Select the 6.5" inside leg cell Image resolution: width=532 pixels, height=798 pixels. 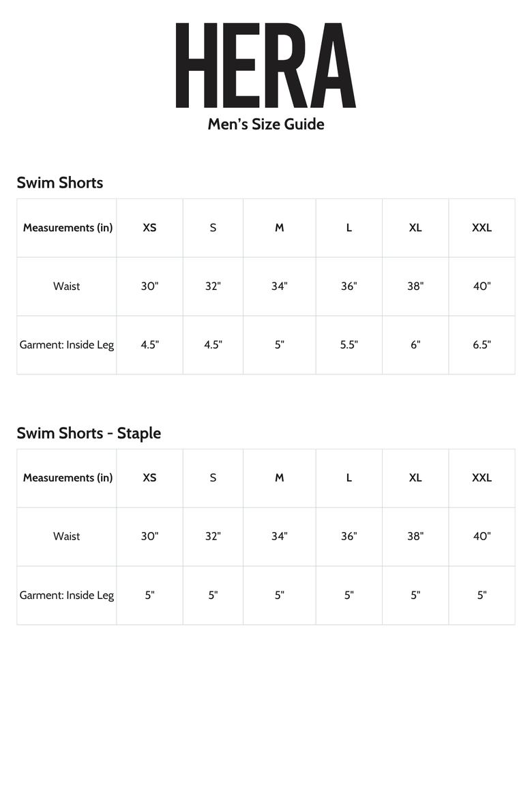482,344
